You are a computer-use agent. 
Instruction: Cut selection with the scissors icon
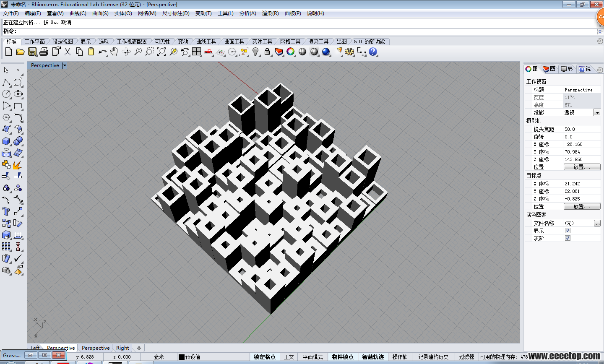coord(68,52)
